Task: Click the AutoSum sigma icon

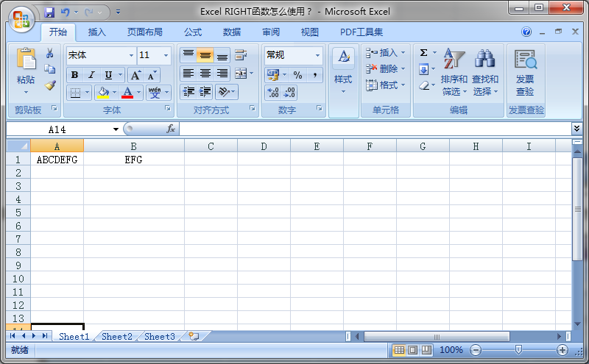Action: (x=424, y=52)
